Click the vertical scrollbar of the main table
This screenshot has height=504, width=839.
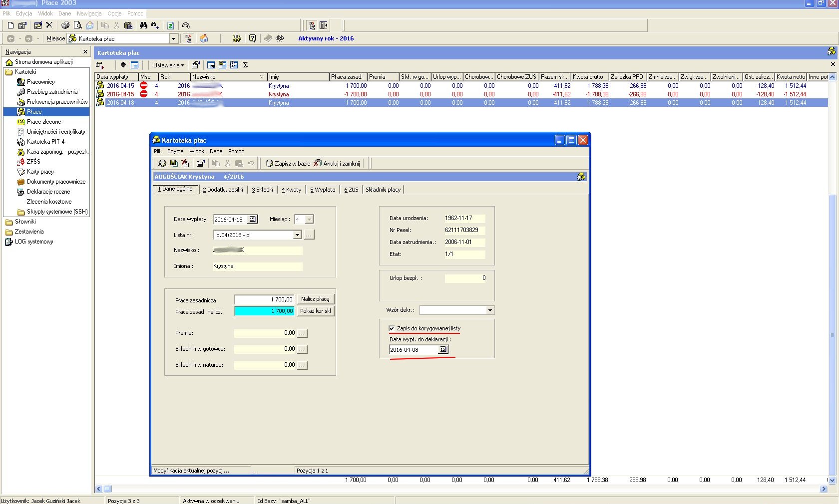coord(832,279)
